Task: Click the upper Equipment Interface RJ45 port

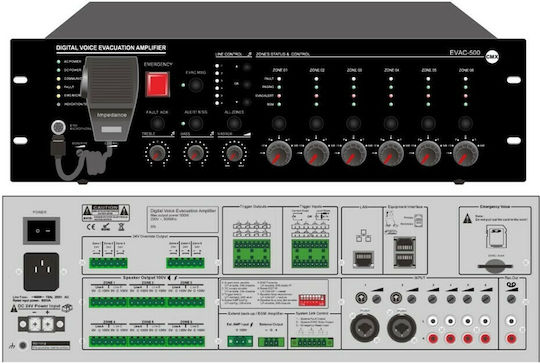Action: [404, 246]
